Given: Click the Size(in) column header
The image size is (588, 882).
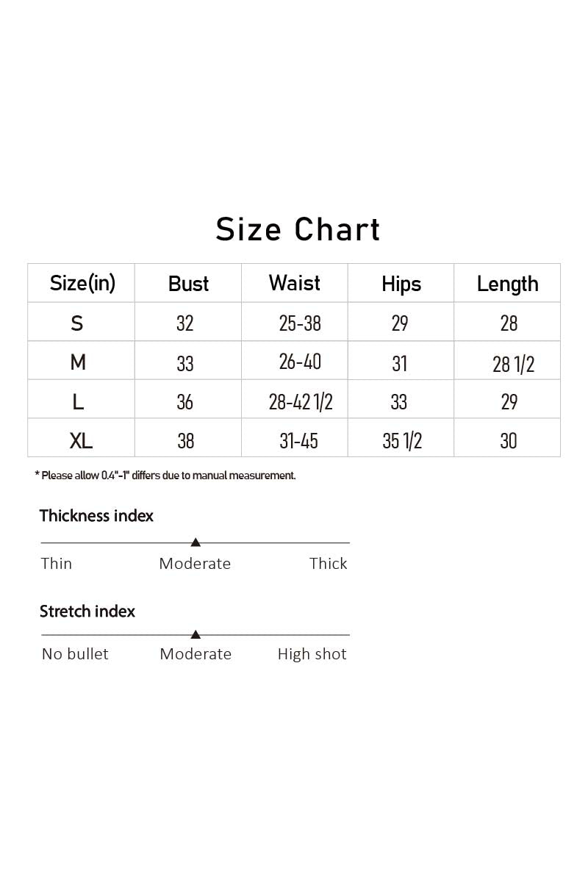Looking at the screenshot, I should coord(82,283).
